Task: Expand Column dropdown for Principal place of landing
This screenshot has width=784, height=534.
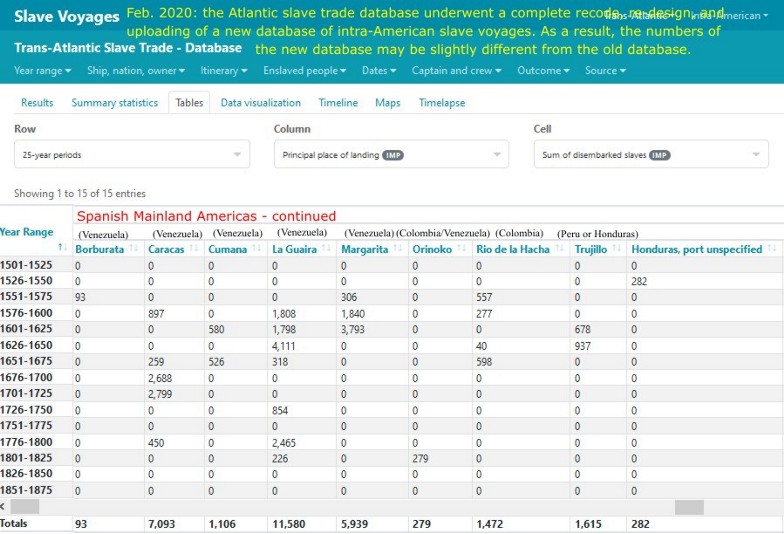Action: point(391,155)
